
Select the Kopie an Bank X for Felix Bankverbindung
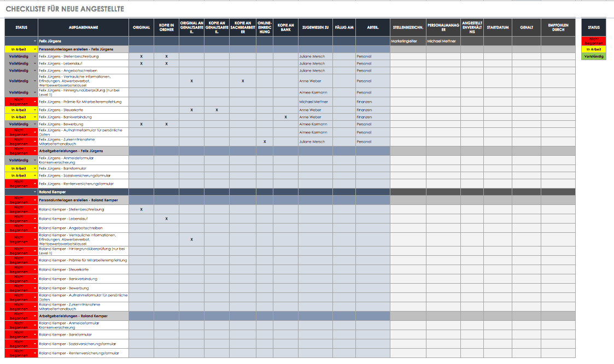click(285, 117)
